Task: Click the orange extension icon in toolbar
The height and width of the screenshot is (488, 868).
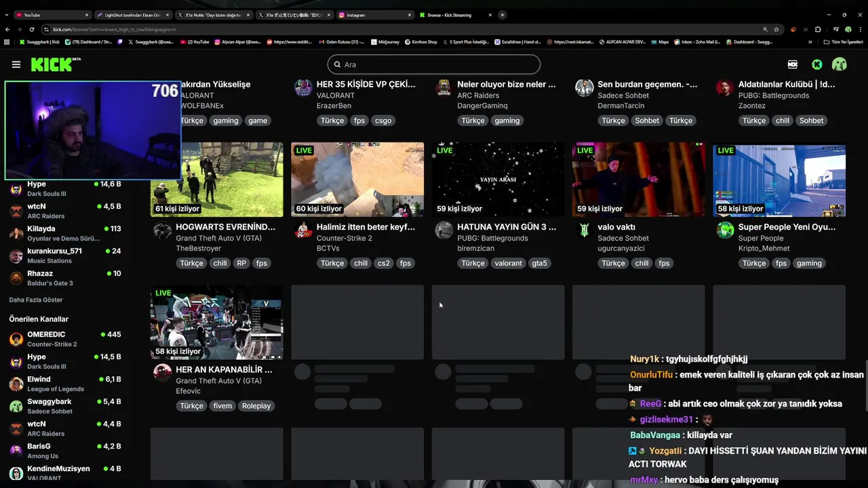Action: (793, 29)
